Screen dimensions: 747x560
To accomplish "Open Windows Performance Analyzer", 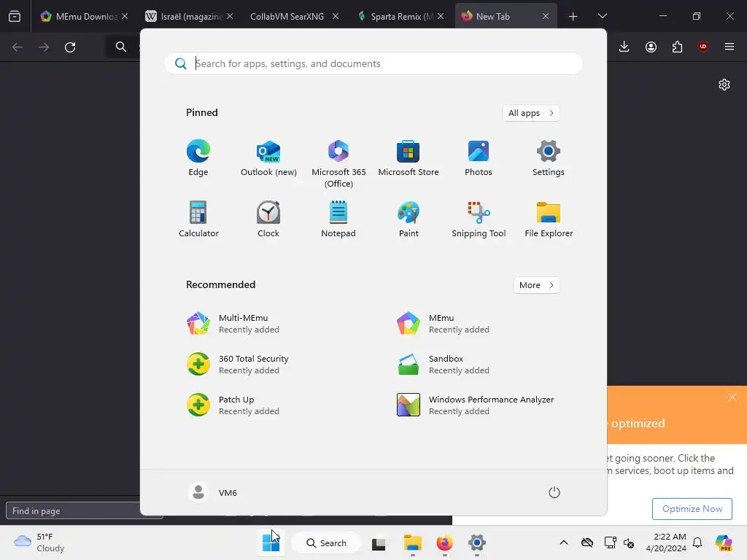I will 476,405.
